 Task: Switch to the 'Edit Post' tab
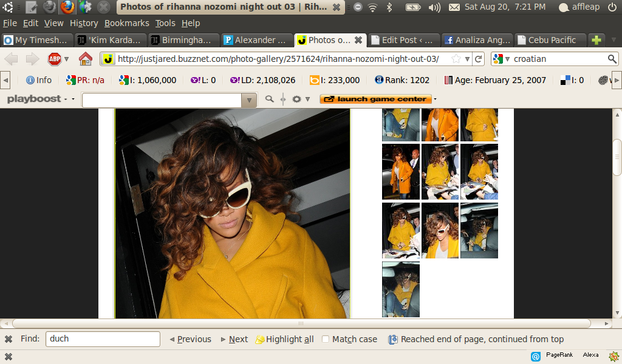(x=404, y=40)
